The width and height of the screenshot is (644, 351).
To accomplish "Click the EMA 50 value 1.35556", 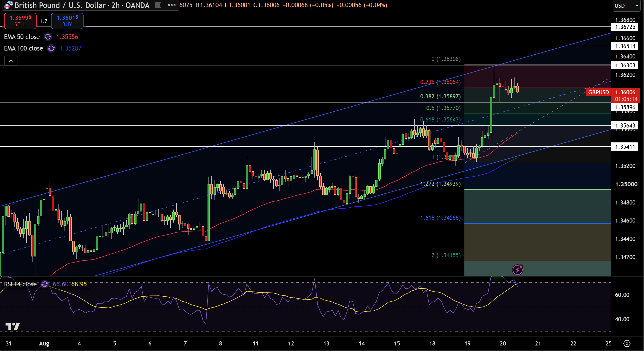I will [x=67, y=37].
